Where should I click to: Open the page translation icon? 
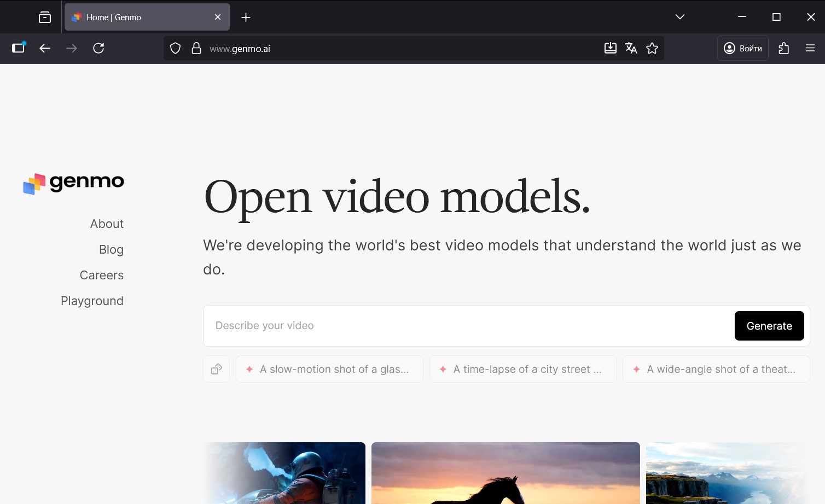[631, 48]
